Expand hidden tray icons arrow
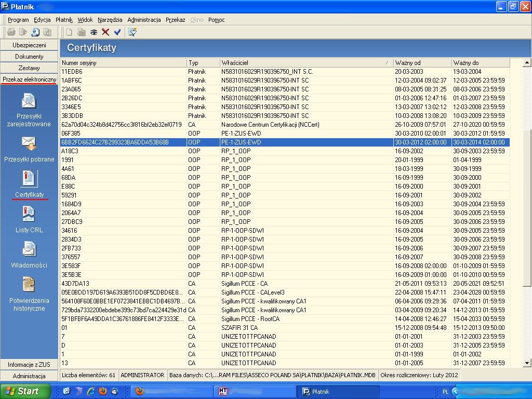 tap(455, 392)
